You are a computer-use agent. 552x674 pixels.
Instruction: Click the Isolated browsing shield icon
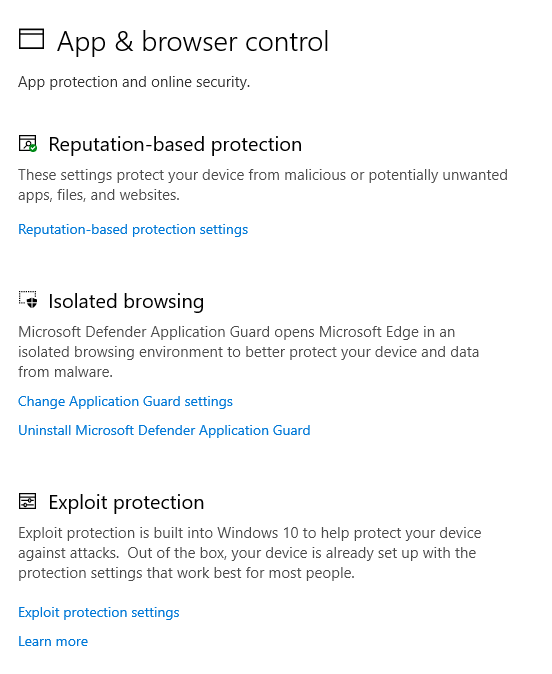[x=28, y=300]
